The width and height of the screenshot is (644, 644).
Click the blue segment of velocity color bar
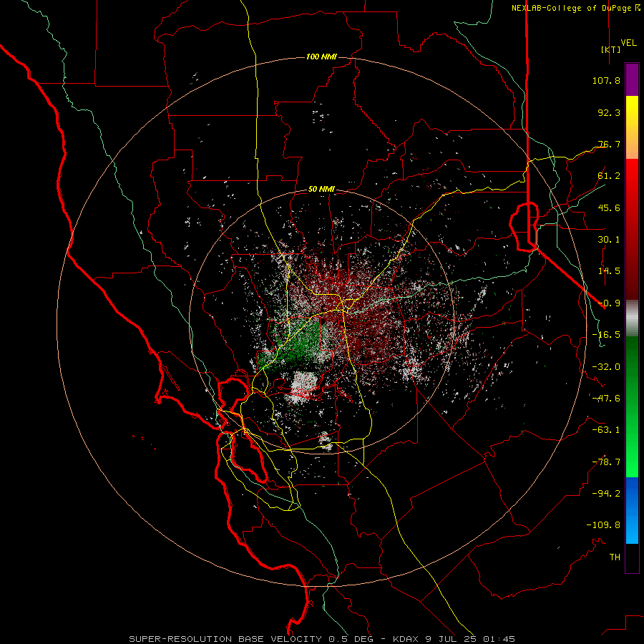point(632,510)
